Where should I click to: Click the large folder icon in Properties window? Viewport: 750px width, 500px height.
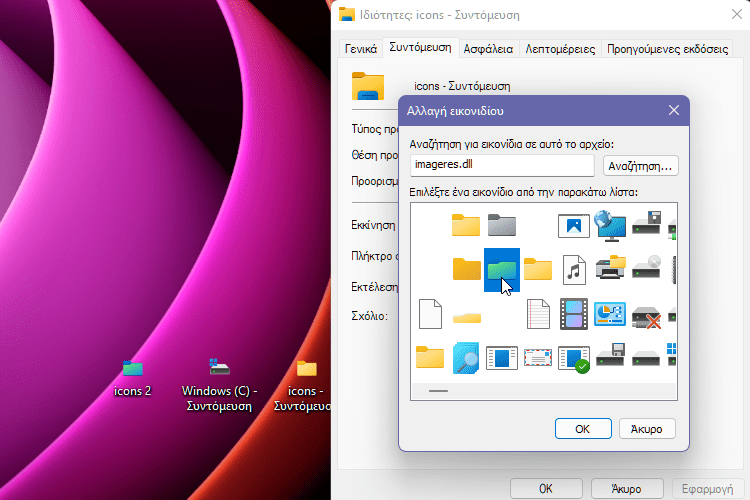coord(368,86)
